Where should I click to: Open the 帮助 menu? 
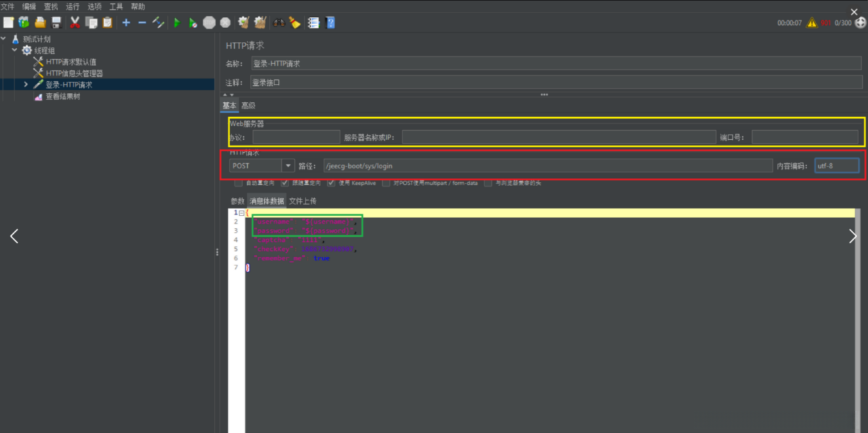pyautogui.click(x=138, y=7)
